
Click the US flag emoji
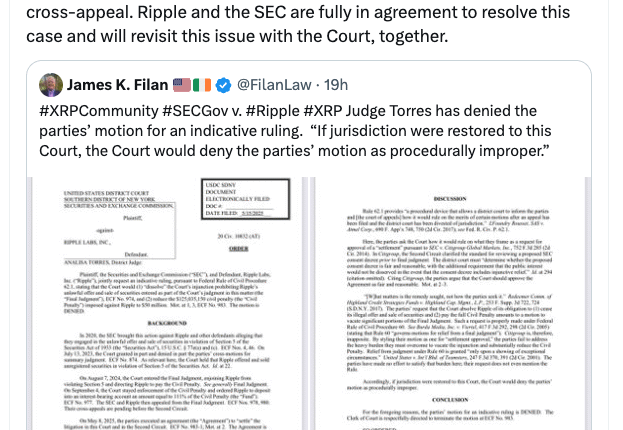(x=182, y=85)
